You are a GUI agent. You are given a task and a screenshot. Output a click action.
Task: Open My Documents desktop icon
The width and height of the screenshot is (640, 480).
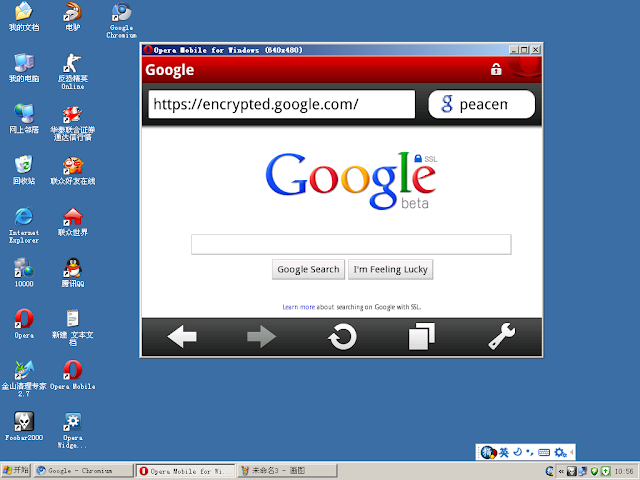click(24, 17)
